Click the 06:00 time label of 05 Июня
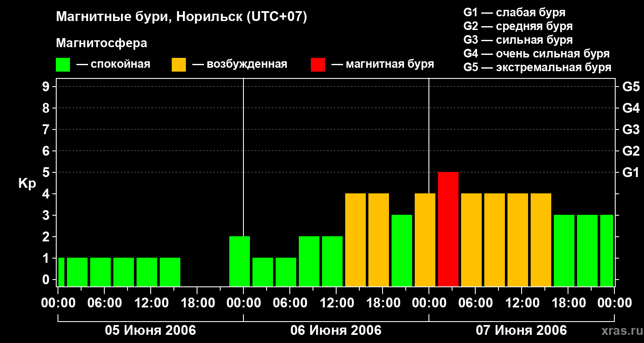The height and width of the screenshot is (343, 644). [104, 303]
